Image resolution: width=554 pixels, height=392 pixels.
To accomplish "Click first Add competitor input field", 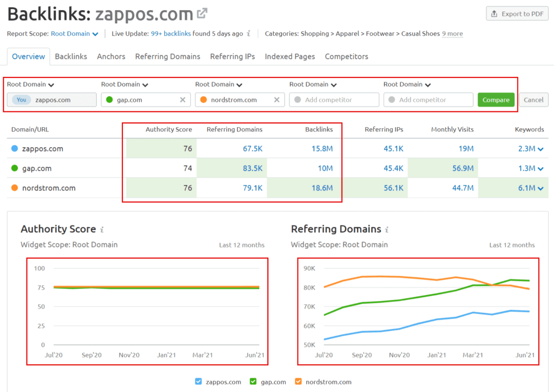I will (334, 100).
